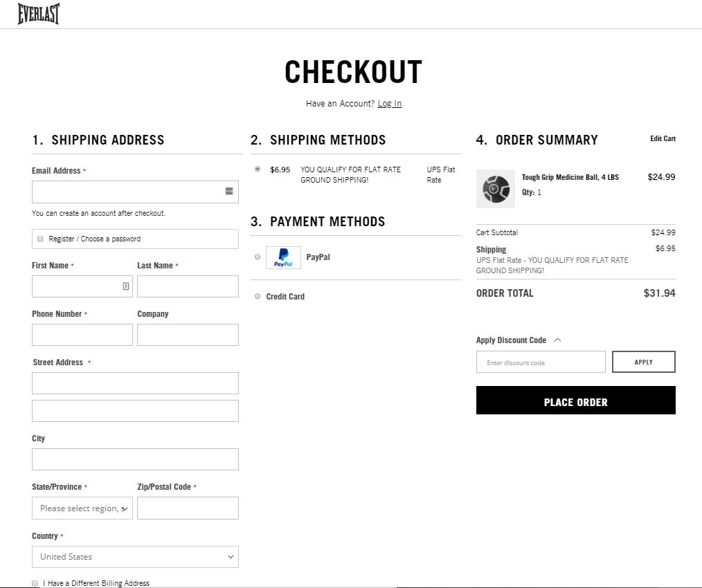Click the Log In link
Screen dimensions: 702x588
pyautogui.click(x=390, y=104)
